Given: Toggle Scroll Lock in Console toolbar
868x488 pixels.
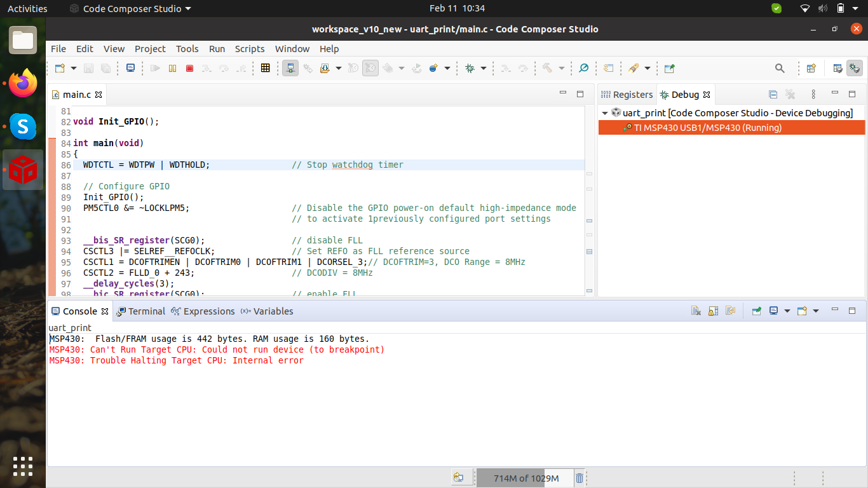Looking at the screenshot, I should tap(713, 311).
